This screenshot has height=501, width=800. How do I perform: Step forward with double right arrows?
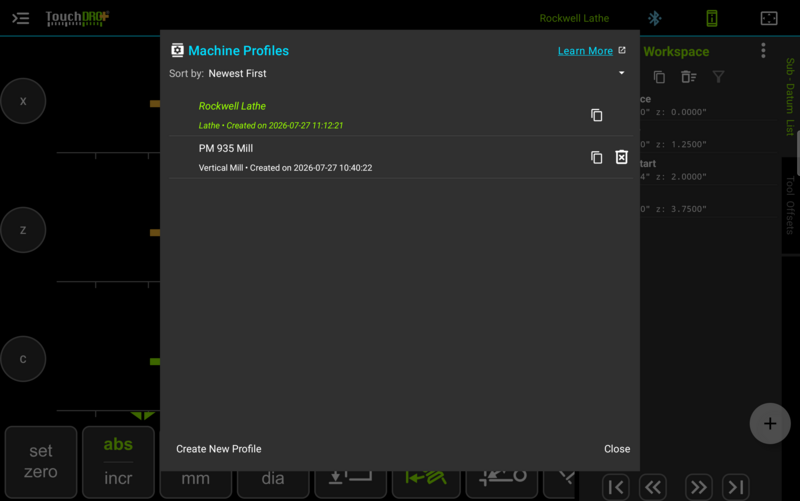pyautogui.click(x=698, y=487)
